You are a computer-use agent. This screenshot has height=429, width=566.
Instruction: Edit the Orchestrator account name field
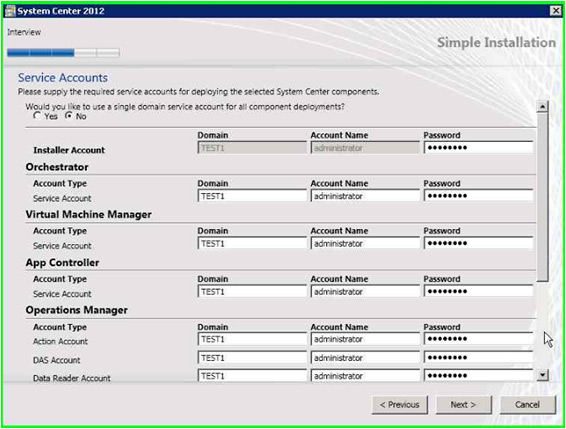(365, 196)
